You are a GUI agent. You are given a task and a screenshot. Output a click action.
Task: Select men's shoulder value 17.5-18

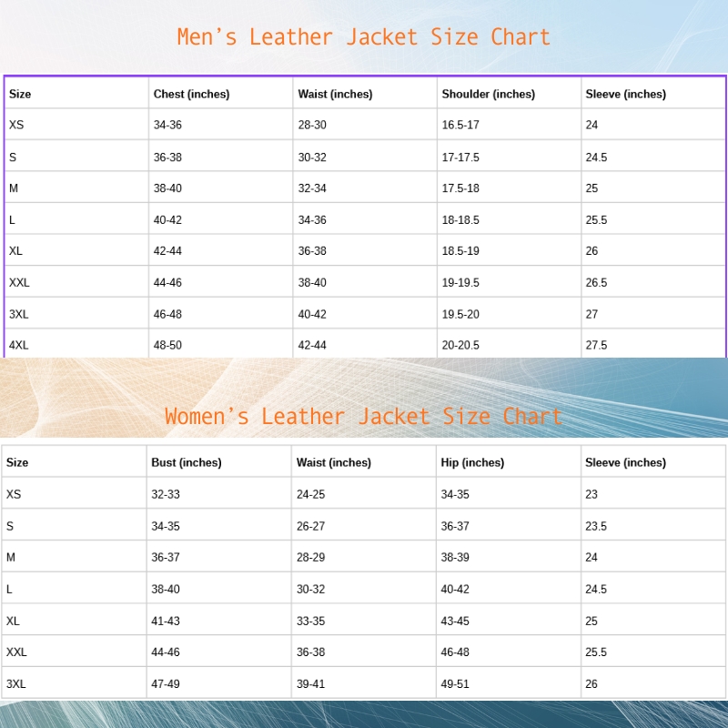pyautogui.click(x=460, y=188)
